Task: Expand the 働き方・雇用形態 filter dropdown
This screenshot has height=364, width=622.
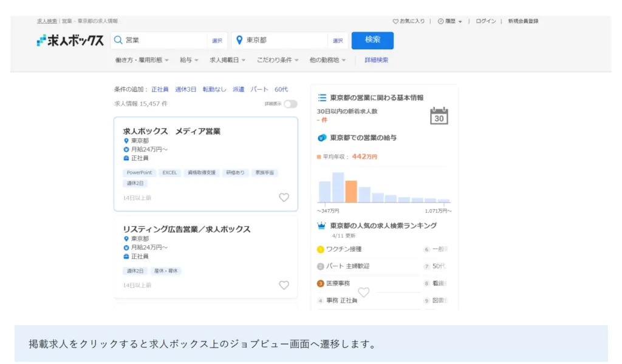Action: 142,60
